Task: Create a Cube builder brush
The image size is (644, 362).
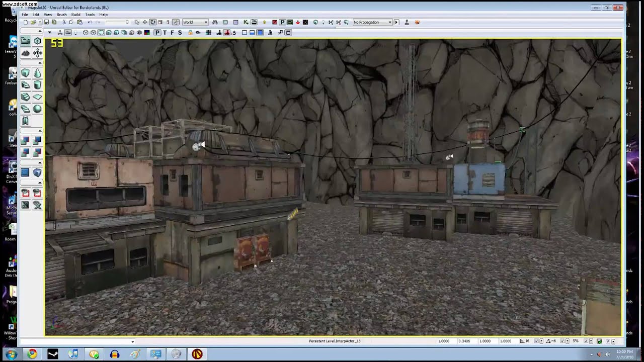Action: (25, 73)
